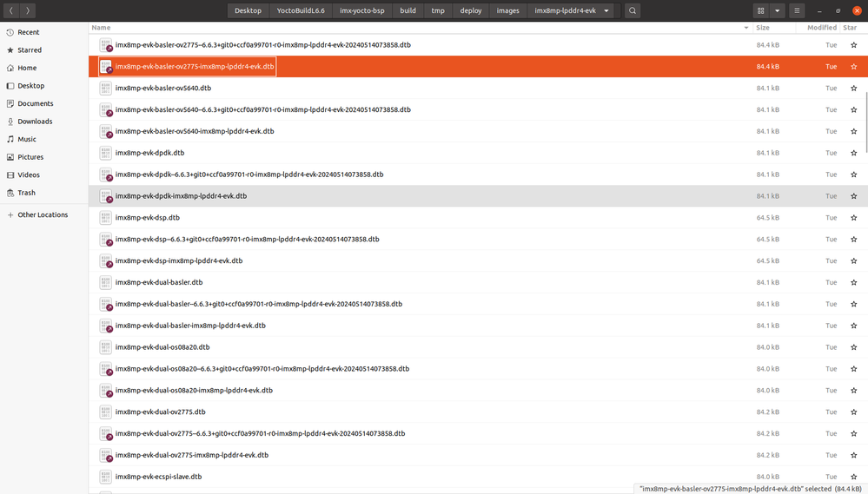
Task: Switch to grid view icon
Action: [760, 10]
